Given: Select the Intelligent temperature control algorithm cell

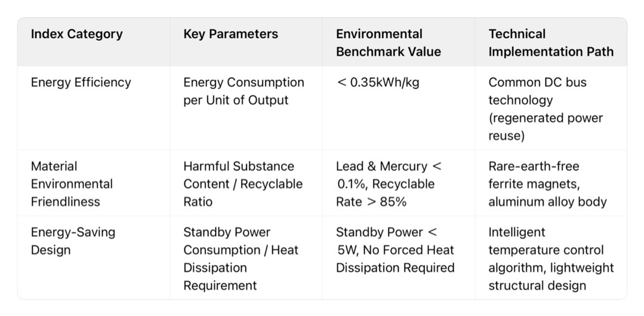Looking at the screenshot, I should pyautogui.click(x=551, y=259).
